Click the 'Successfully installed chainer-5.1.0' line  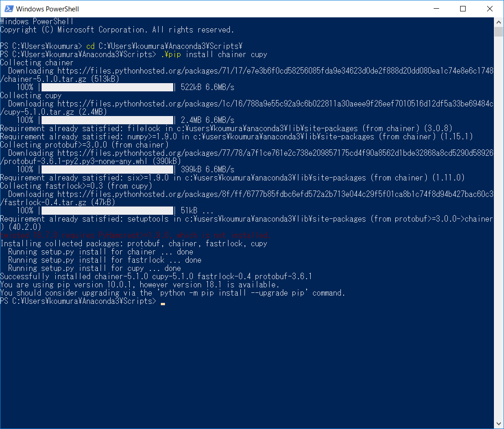156,276
